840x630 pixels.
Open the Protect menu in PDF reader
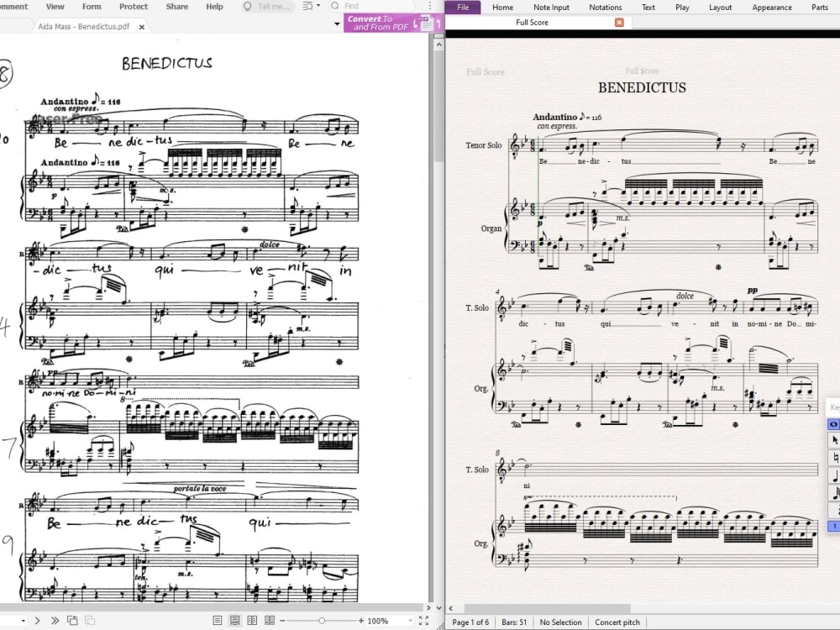click(134, 7)
